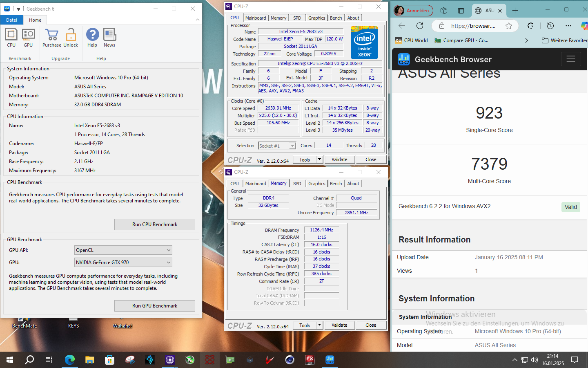Click Close button in lower CPU-Z window

[x=371, y=325]
